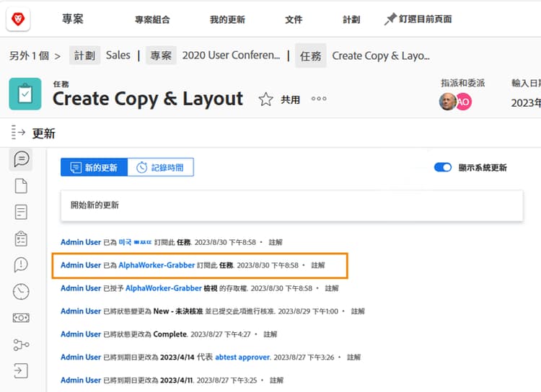
Task: Click the Create Copy & Layo... breadcrumb
Action: pyautogui.click(x=381, y=55)
